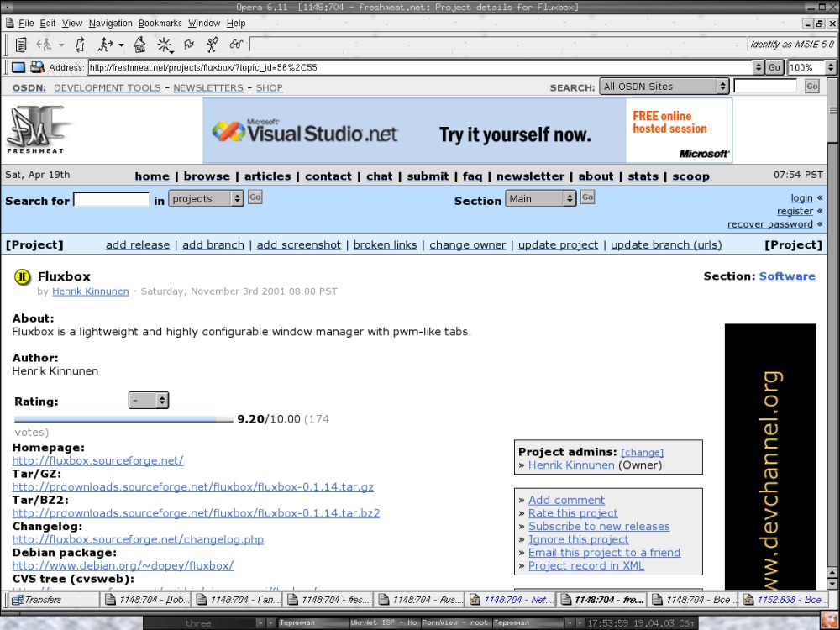Viewport: 840px width, 630px height.
Task: Click inside the Address URL field
Action: point(421,67)
